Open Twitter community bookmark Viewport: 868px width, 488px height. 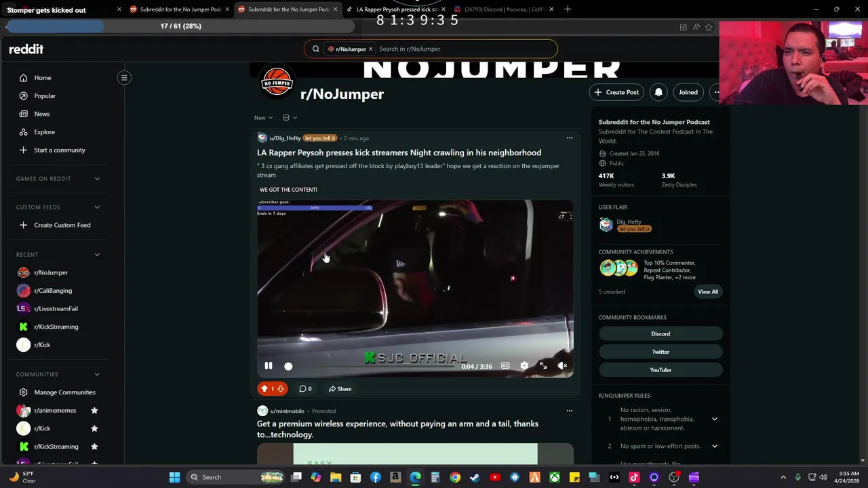660,352
